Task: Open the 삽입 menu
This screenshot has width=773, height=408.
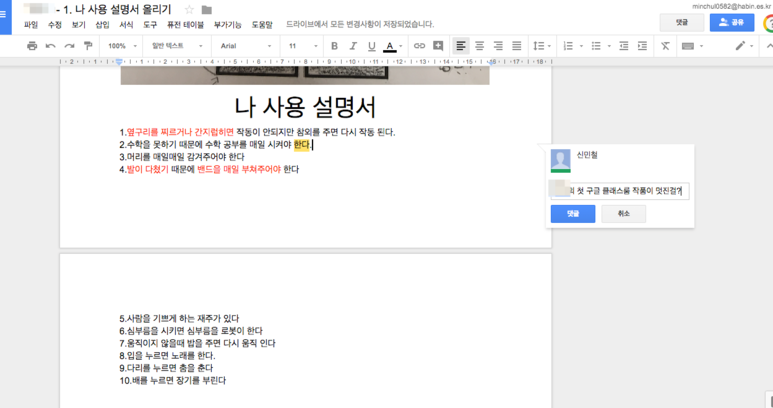Action: [x=102, y=24]
